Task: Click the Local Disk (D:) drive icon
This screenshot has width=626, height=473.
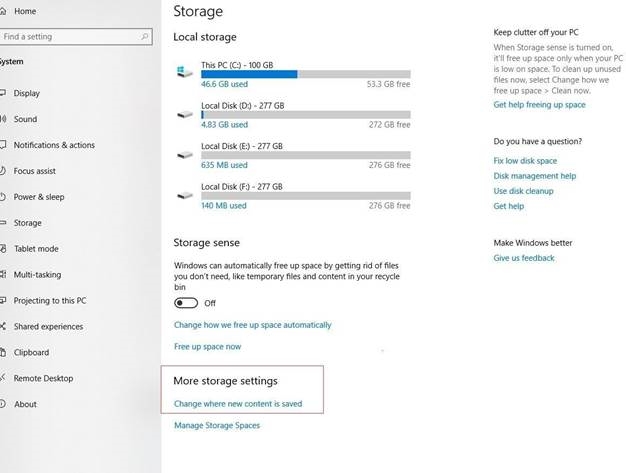Action: [184, 115]
